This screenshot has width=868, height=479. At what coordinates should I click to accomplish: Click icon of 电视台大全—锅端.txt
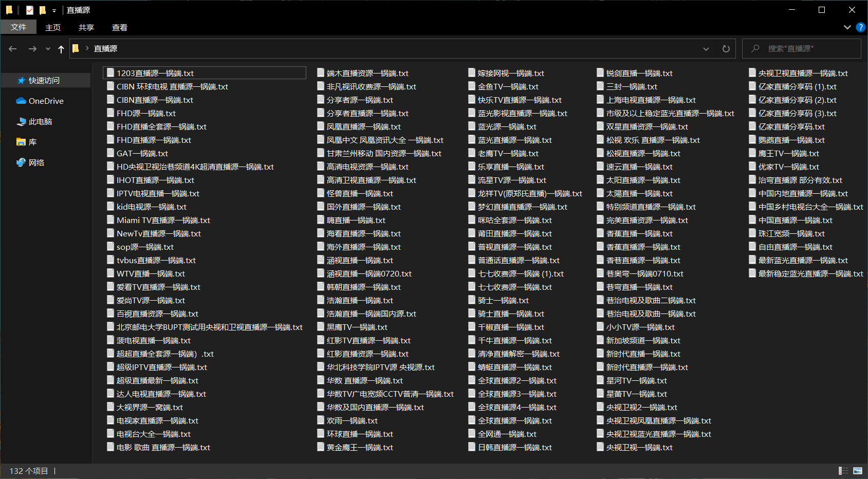[110, 434]
